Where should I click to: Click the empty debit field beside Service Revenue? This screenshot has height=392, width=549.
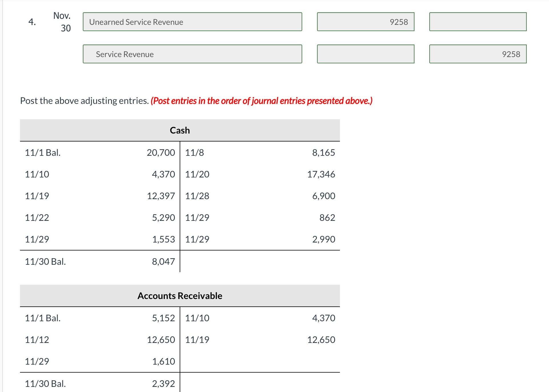tap(366, 54)
